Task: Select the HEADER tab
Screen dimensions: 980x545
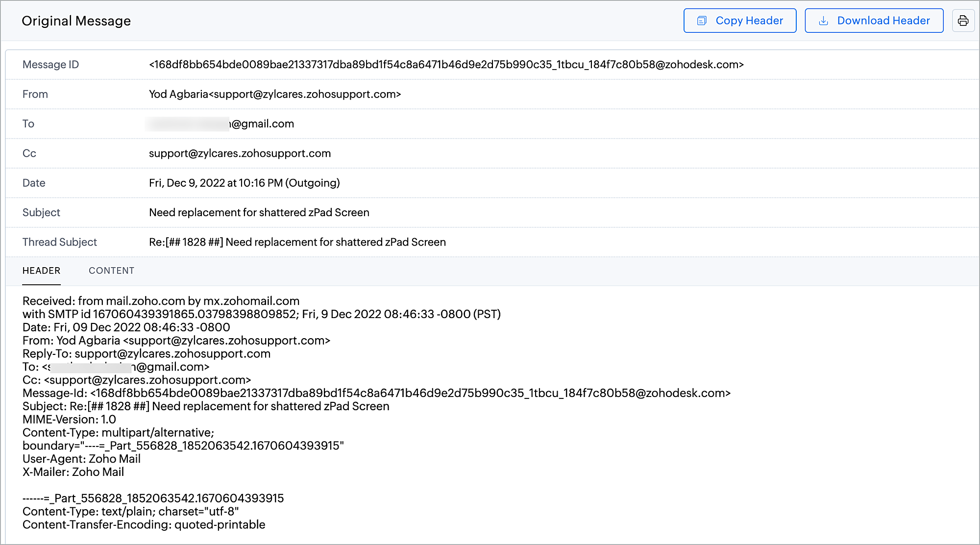Action: 42,271
